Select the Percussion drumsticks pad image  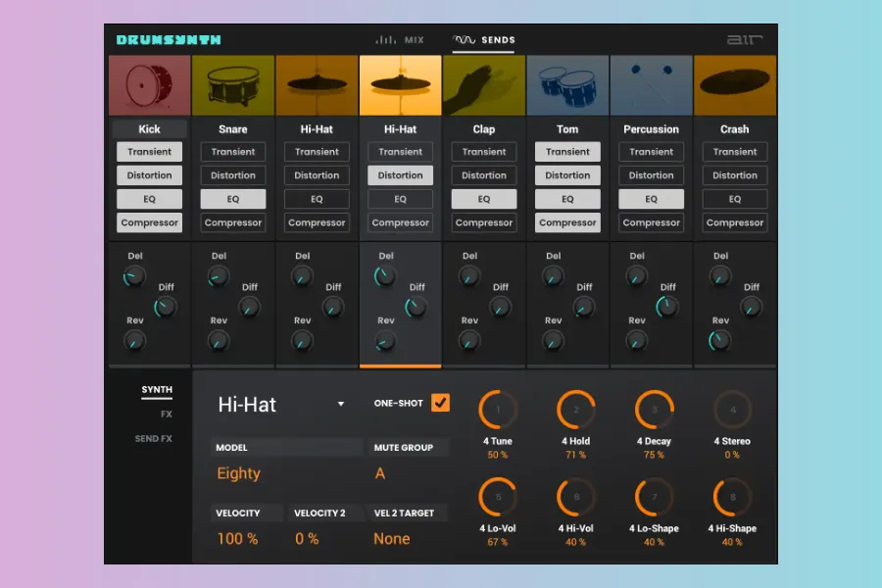coord(652,86)
